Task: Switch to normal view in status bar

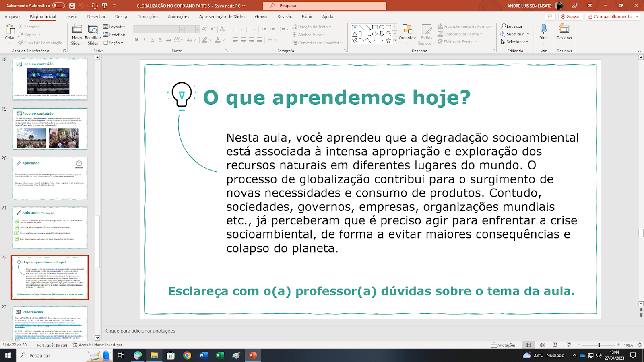Action: click(528, 345)
